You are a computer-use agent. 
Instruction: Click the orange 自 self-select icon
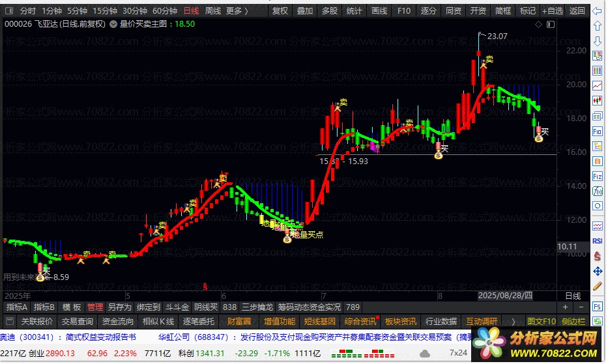click(x=597, y=161)
